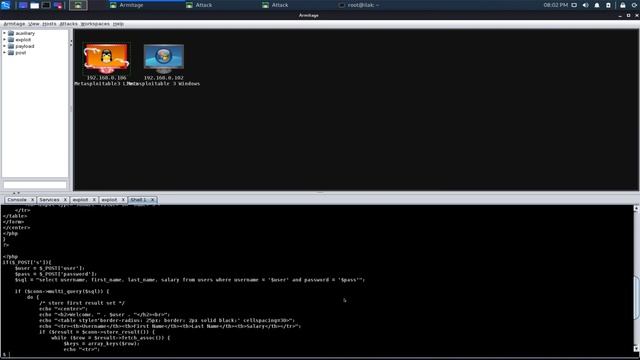
Task: Close the first exploit tab's X
Action: [94, 200]
